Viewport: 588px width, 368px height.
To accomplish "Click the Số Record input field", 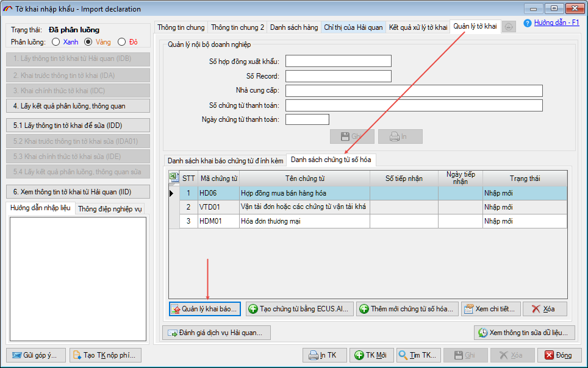I will point(339,76).
